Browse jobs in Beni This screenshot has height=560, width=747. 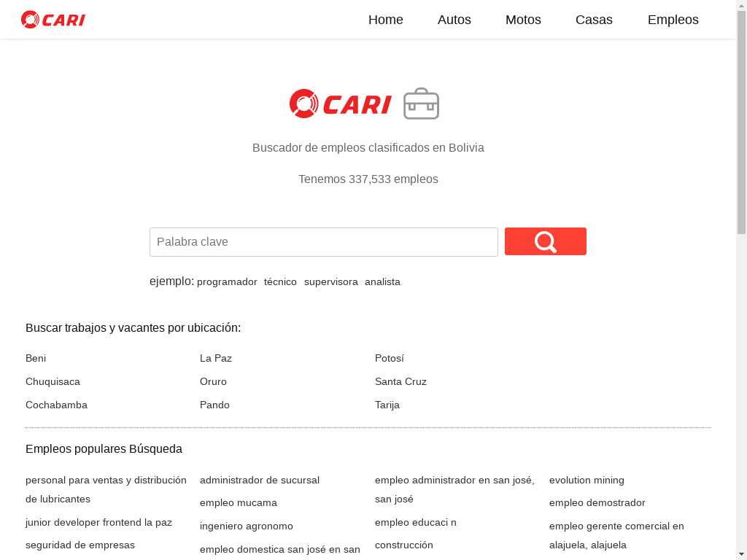coord(36,358)
